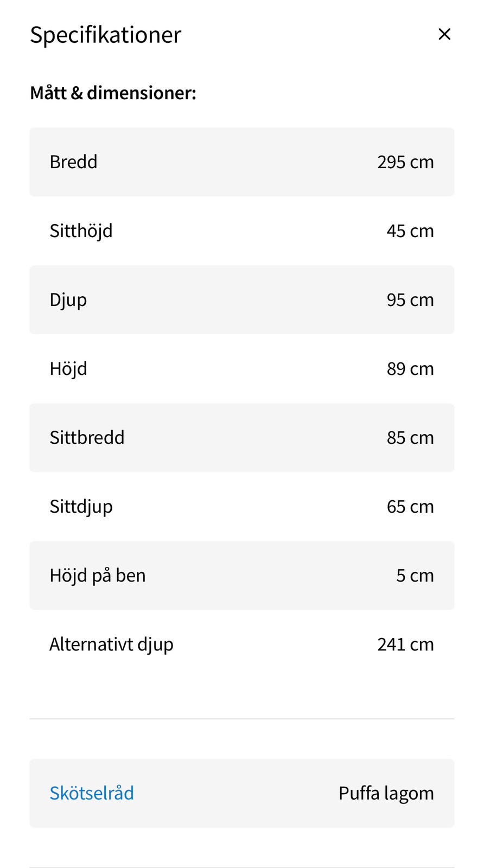The height and width of the screenshot is (868, 484).
Task: Click the Specifikationer title
Action: point(105,35)
